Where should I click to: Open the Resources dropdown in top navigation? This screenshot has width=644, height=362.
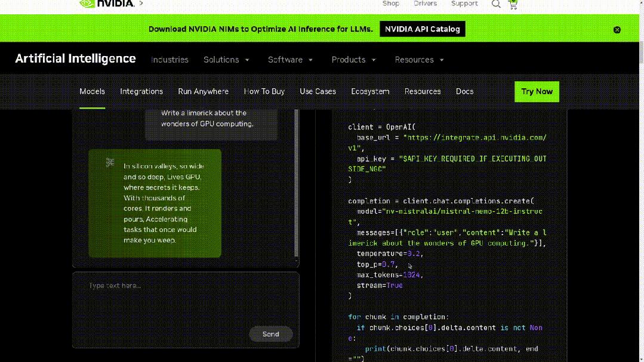pyautogui.click(x=419, y=60)
